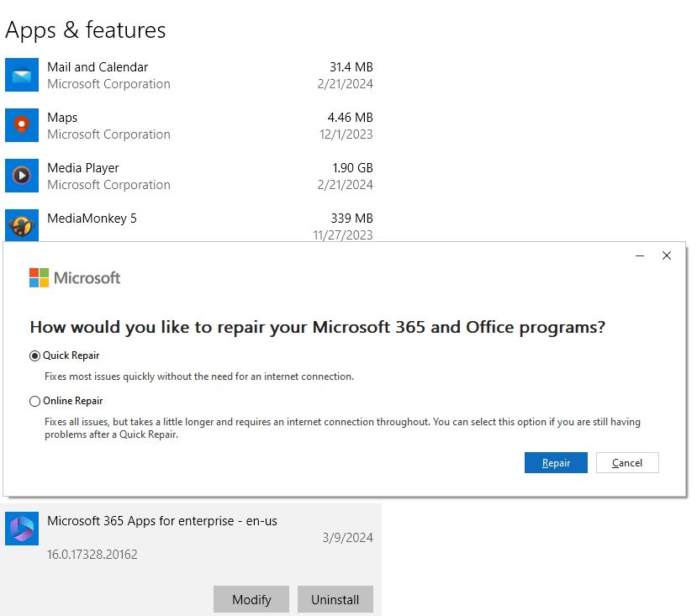Click the Repair button
697x616 pixels.
coord(556,463)
